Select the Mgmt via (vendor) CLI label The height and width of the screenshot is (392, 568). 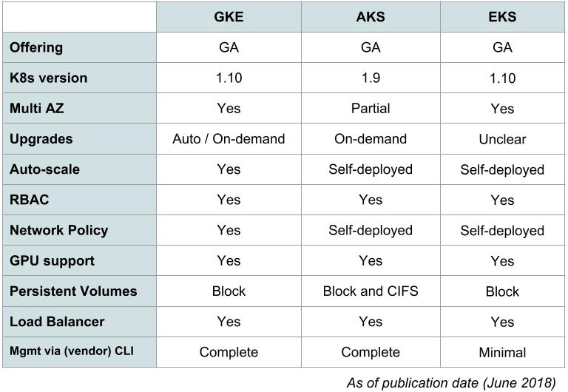click(x=72, y=352)
